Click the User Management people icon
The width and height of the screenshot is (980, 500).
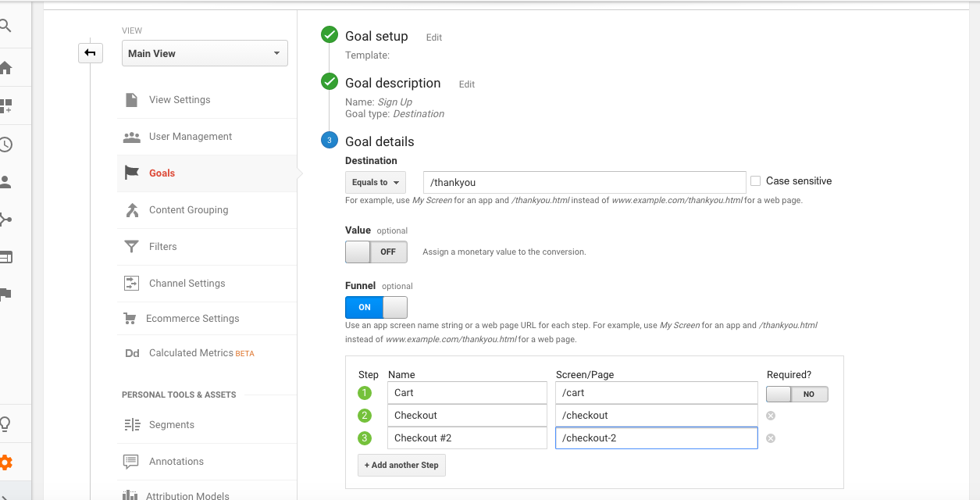(x=131, y=137)
